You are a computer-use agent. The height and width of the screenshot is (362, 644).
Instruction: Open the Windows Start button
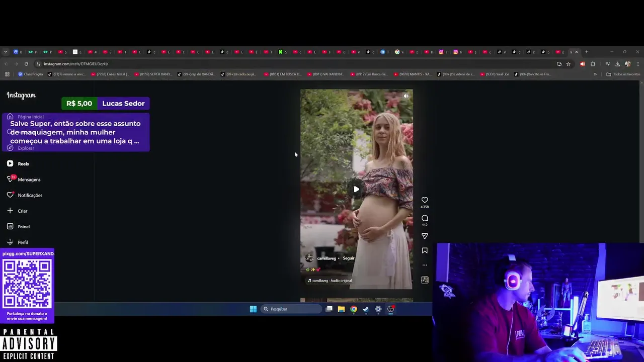coord(253,309)
